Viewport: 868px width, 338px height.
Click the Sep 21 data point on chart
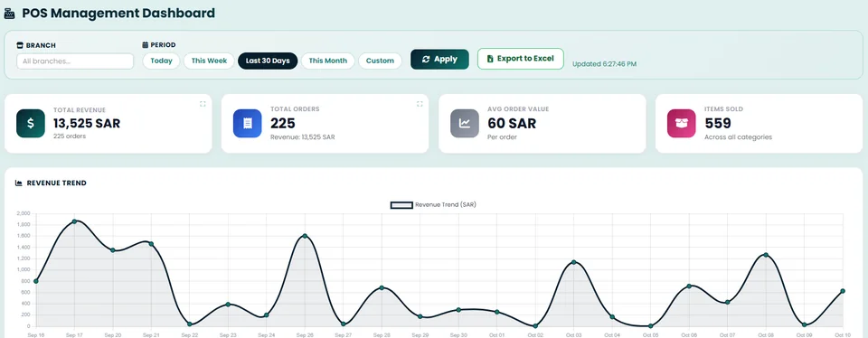point(151,244)
